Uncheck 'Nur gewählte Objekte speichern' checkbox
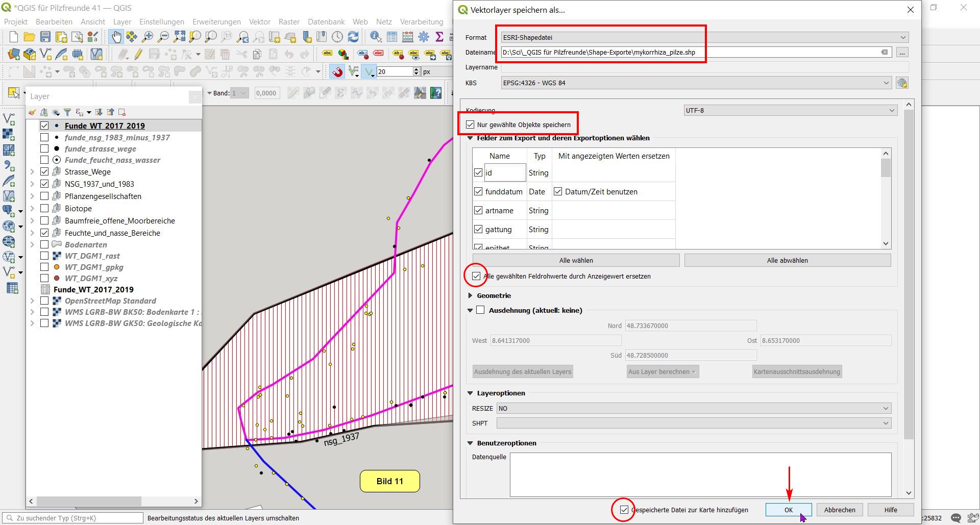The height and width of the screenshot is (525, 980). click(470, 124)
